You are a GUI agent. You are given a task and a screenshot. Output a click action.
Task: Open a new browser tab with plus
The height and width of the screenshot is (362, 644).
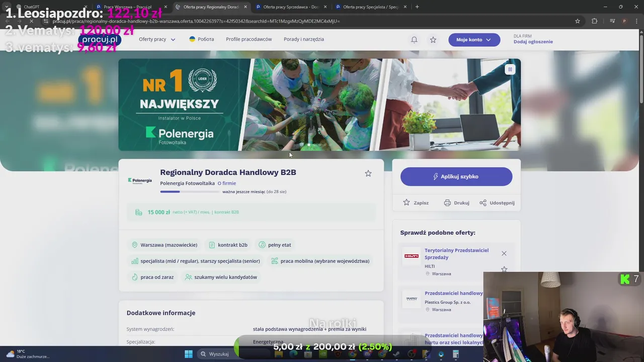click(417, 7)
